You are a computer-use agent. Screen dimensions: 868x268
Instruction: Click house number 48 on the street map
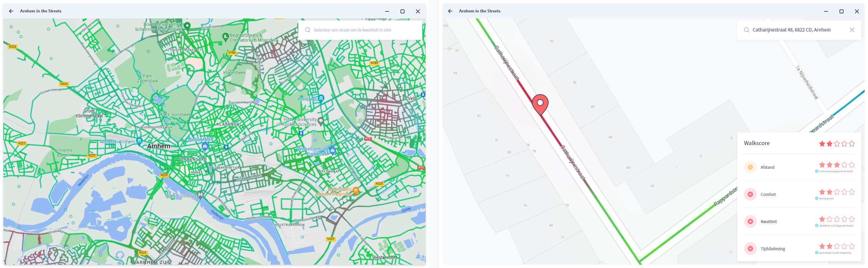pyautogui.click(x=592, y=107)
